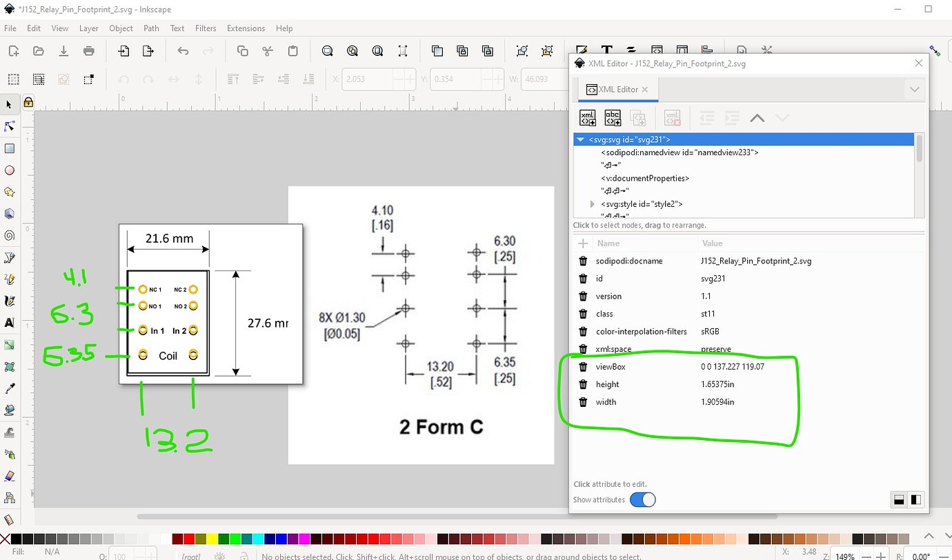The image size is (952, 560).
Task: Create a new element node in XML editor
Action: click(587, 117)
